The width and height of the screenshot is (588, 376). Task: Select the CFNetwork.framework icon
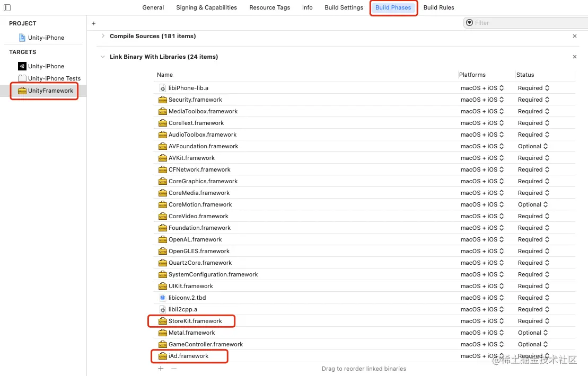click(162, 169)
